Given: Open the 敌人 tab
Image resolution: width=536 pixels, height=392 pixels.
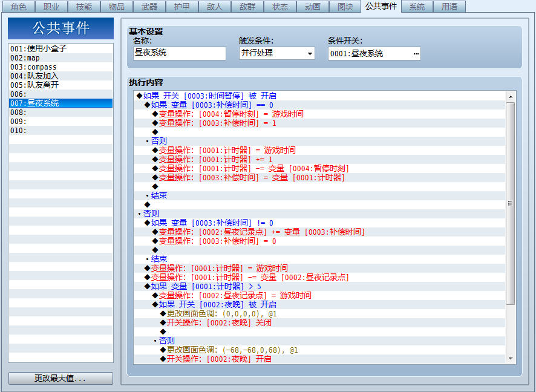Looking at the screenshot, I should click(x=215, y=7).
